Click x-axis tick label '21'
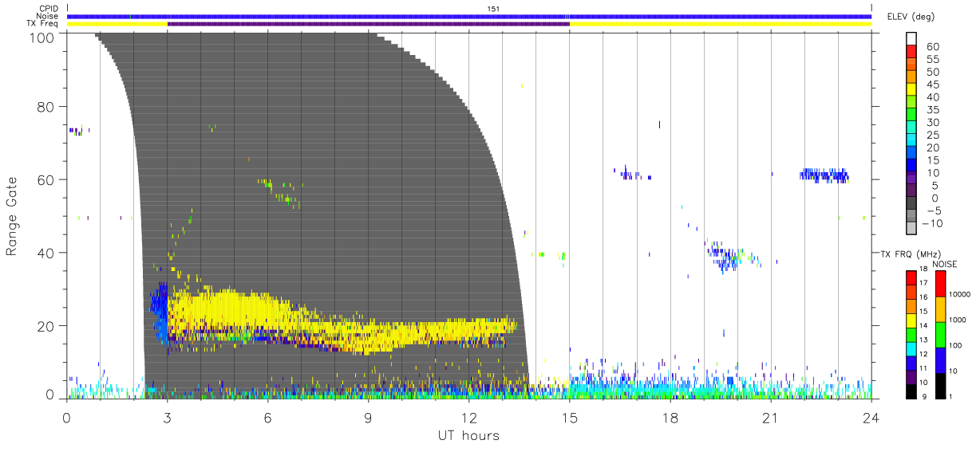This screenshot has height=452, width=980. [x=770, y=416]
